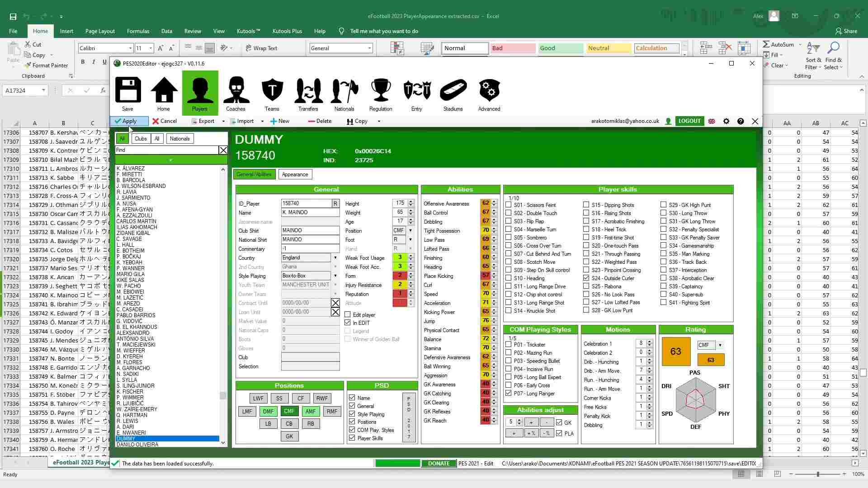Toggle bold formatting in Excel ribbon
Image resolution: width=868 pixels, height=488 pixels.
point(83,62)
